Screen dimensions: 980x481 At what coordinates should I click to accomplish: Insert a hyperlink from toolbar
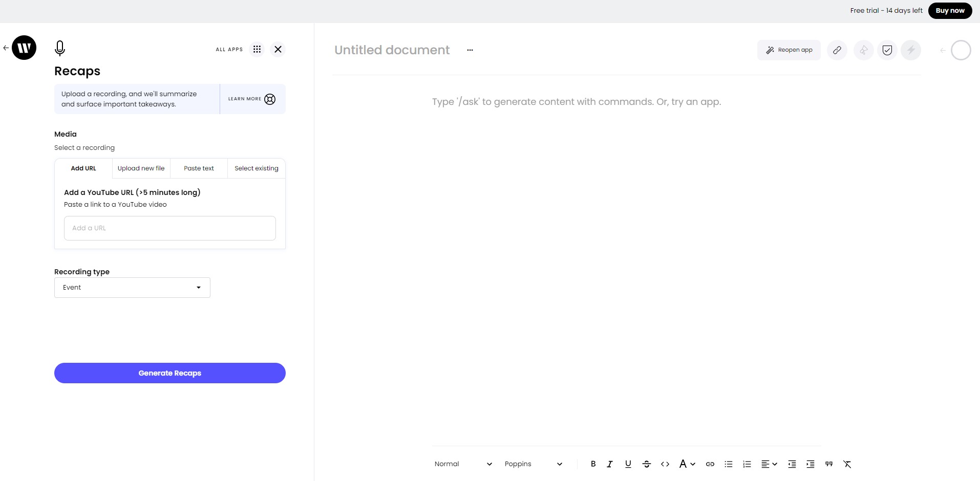tap(710, 464)
